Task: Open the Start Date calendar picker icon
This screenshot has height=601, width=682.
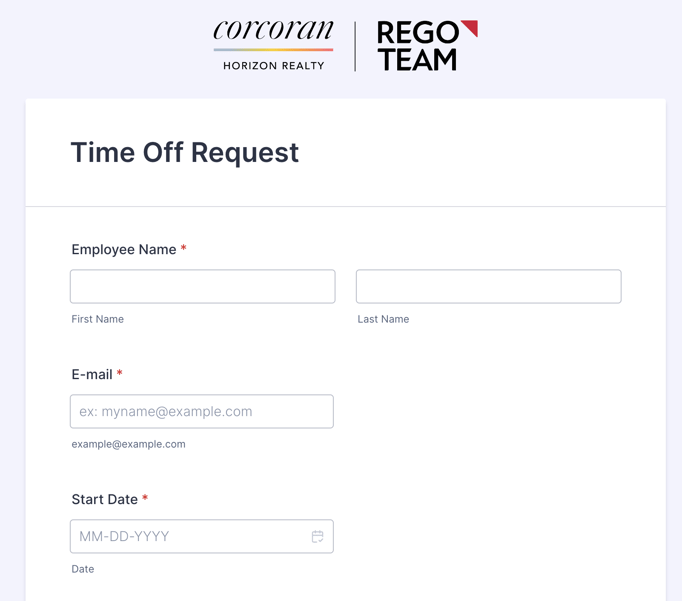Action: pyautogui.click(x=317, y=537)
